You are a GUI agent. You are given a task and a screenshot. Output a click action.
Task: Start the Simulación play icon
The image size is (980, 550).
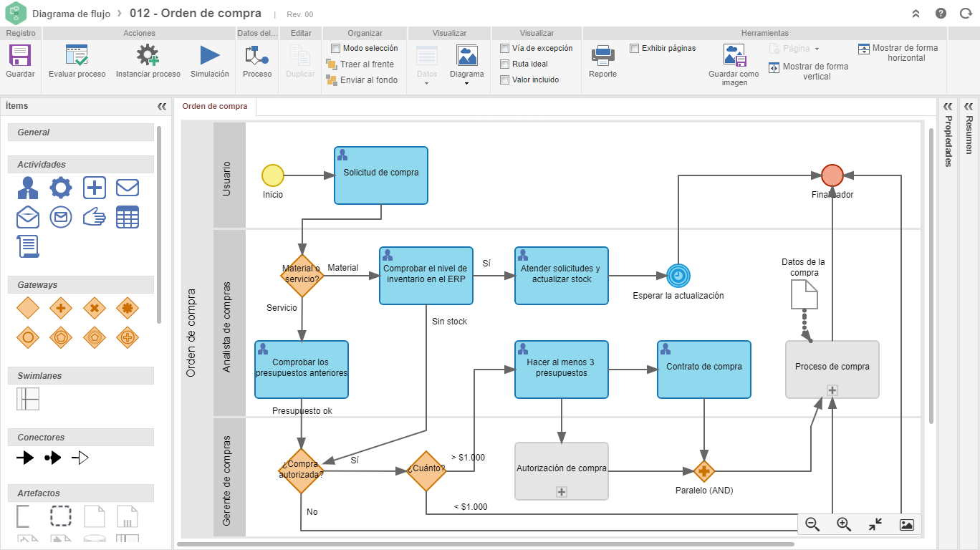210,56
